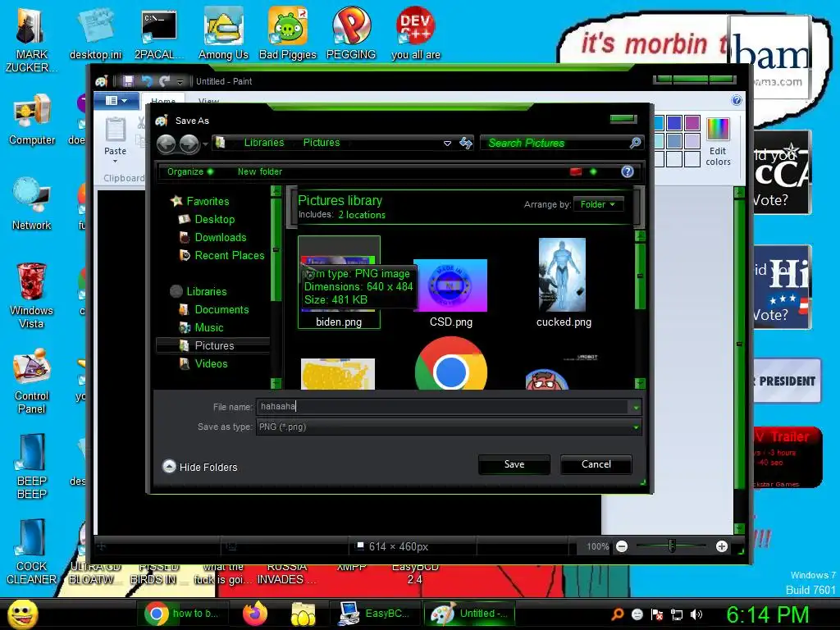
Task: Select the Pictures library in the sidebar
Action: [214, 345]
